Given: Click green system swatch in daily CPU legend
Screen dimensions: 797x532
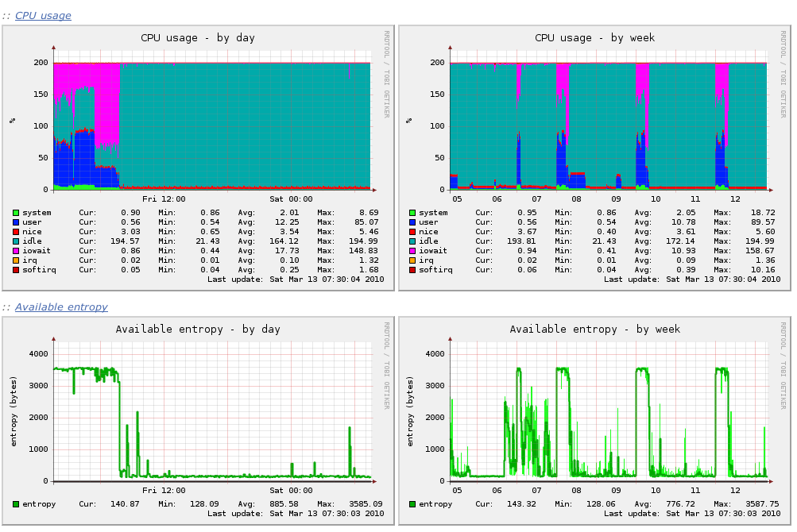Looking at the screenshot, I should (x=16, y=213).
